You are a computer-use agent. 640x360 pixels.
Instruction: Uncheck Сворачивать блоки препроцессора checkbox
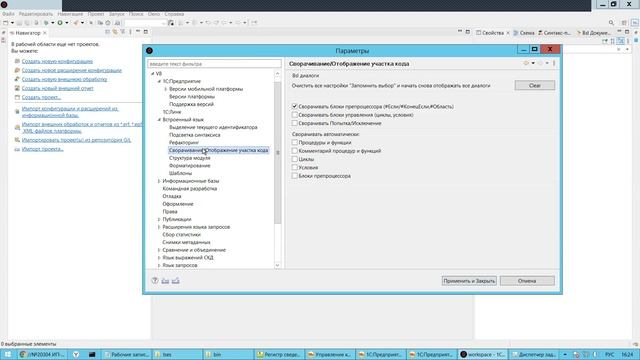pos(294,106)
